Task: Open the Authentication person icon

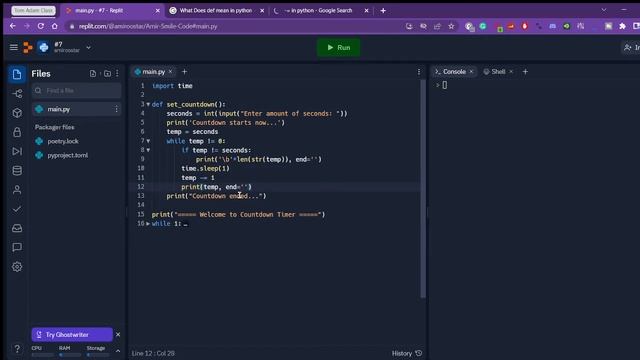Action: pyautogui.click(x=17, y=190)
